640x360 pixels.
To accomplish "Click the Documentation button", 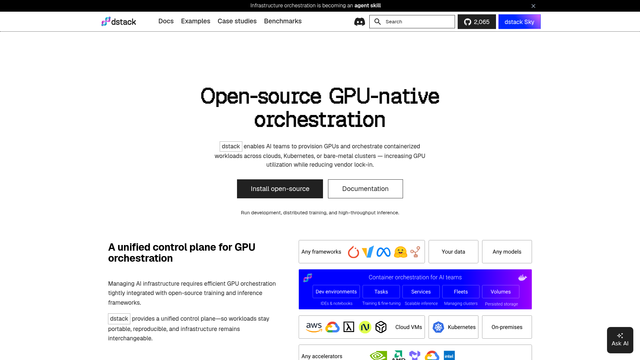I will [365, 189].
